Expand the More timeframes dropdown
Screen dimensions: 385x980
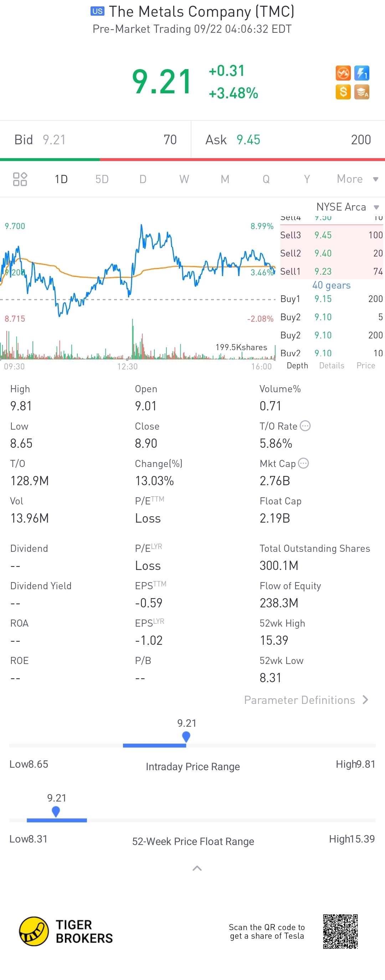coord(357,179)
